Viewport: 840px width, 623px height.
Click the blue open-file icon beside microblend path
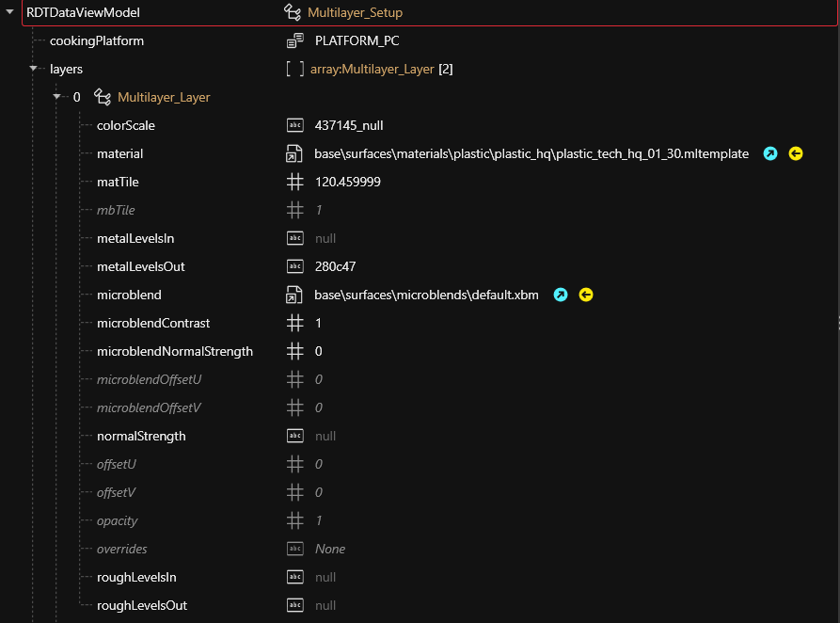pos(561,295)
